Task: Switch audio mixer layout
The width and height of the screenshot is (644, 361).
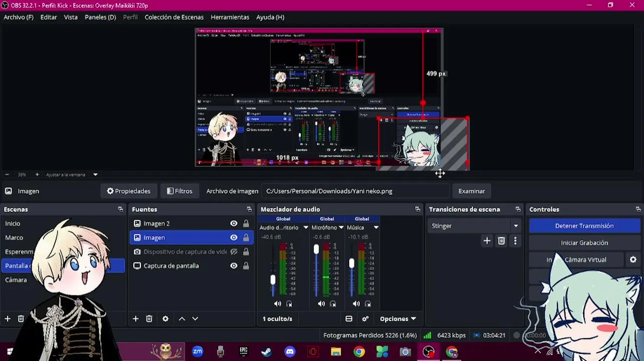Action: pyautogui.click(x=349, y=319)
